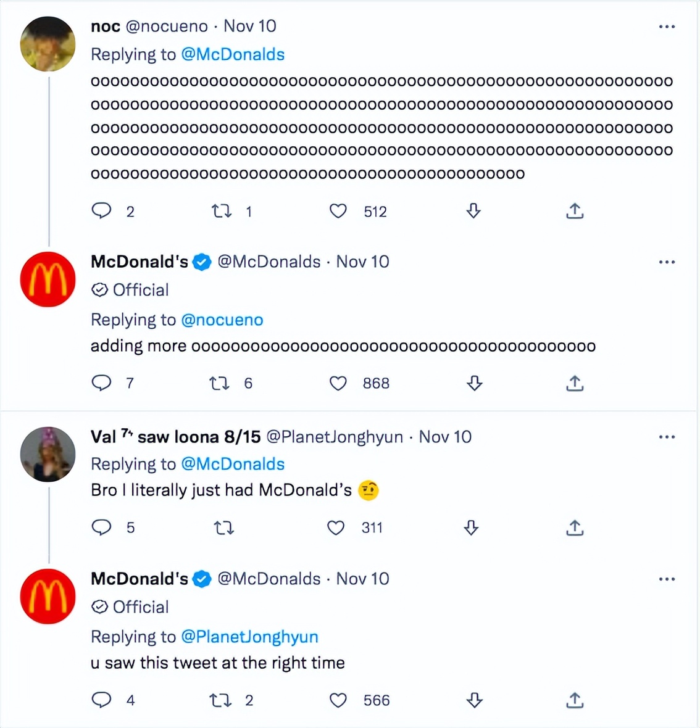Viewport: 700px width, 728px height.
Task: Share McDonald's "right time" reply
Action: click(x=575, y=700)
